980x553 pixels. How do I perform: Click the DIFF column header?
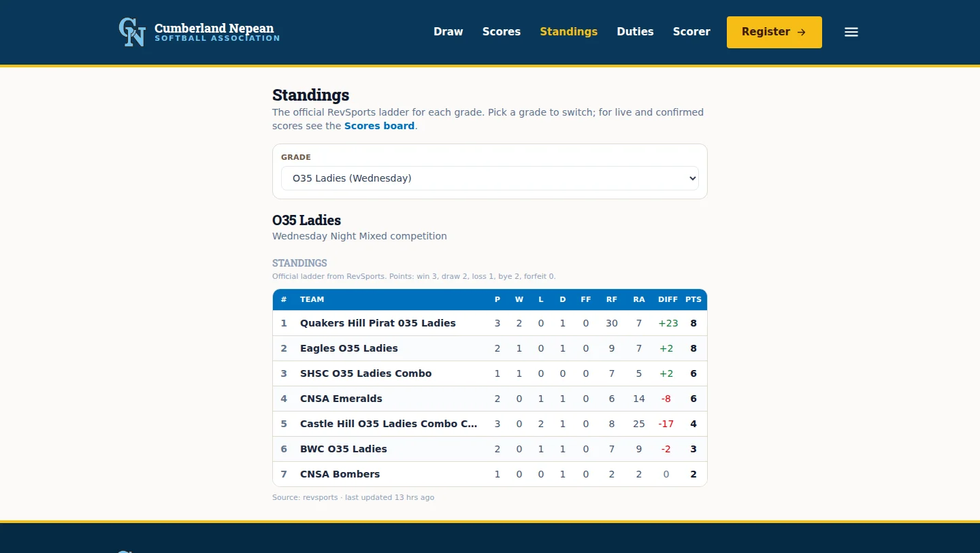pos(668,299)
